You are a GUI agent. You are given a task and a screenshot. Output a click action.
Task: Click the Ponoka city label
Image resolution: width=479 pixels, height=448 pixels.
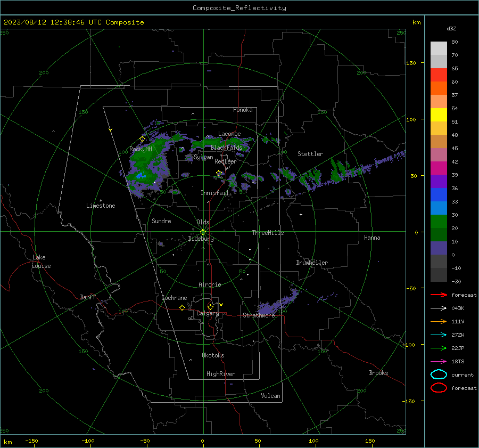point(243,110)
